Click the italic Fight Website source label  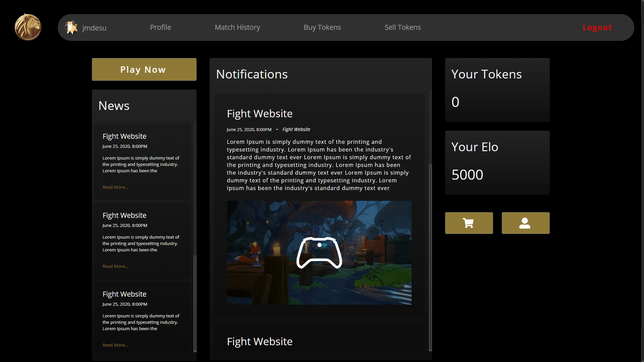coord(296,129)
